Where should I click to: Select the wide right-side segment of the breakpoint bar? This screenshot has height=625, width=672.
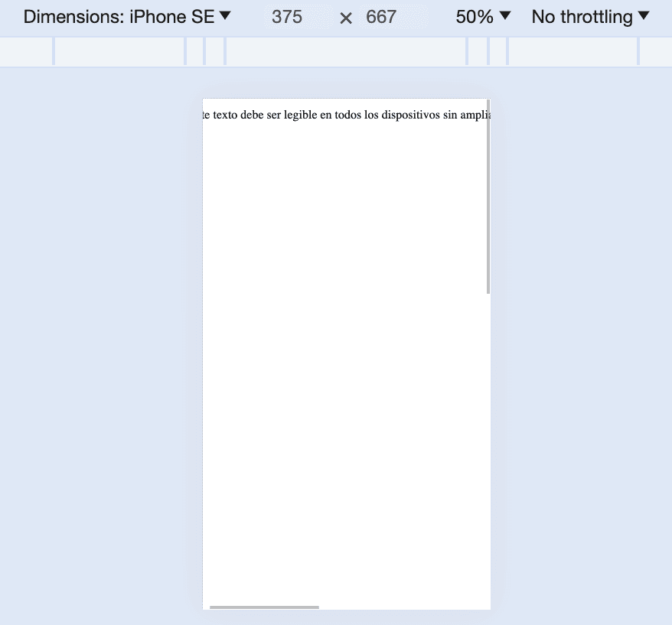pyautogui.click(x=573, y=52)
